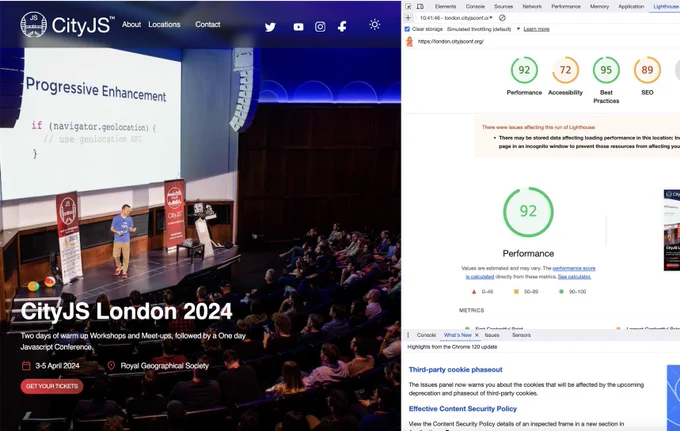Click the CityJS logo emblem
680x431 pixels.
tap(33, 24)
